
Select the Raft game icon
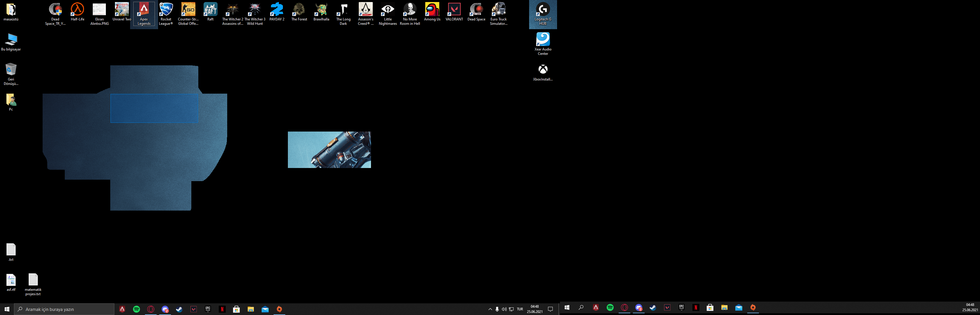(x=210, y=10)
